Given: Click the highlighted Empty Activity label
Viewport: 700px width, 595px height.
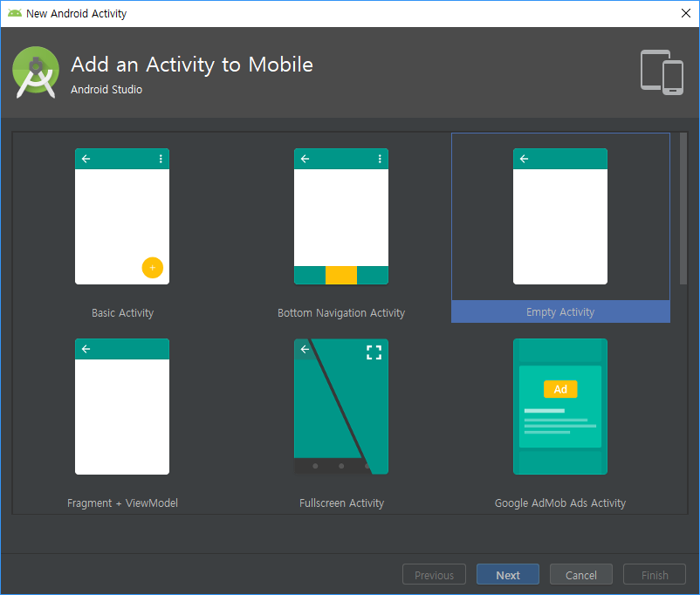Looking at the screenshot, I should pos(560,312).
